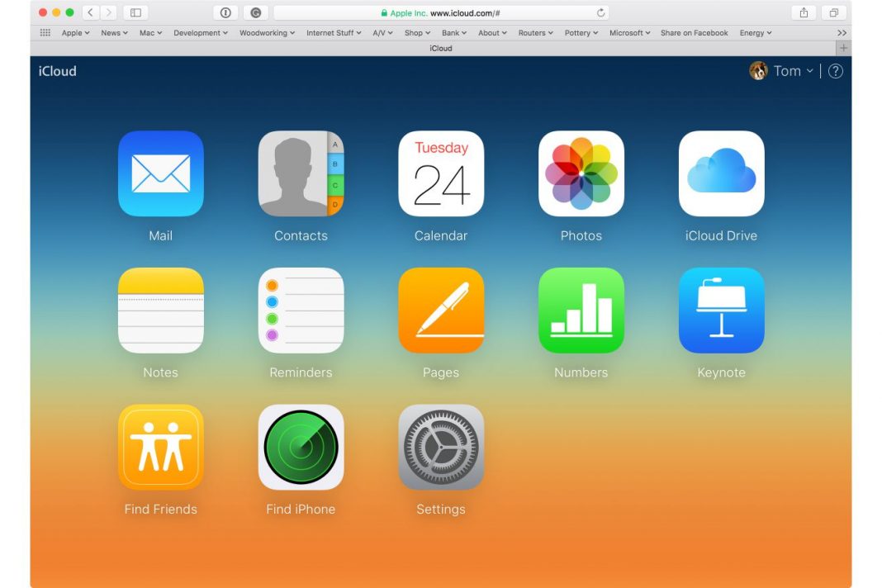
Task: Click the iCloud title in header
Action: (57, 71)
